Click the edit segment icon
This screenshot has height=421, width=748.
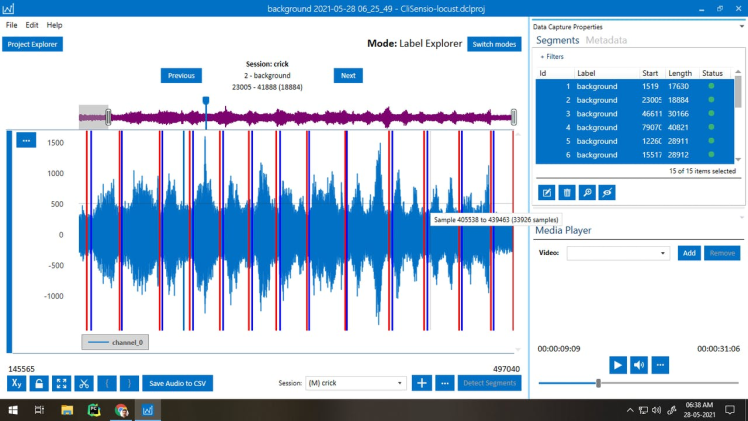click(x=547, y=192)
